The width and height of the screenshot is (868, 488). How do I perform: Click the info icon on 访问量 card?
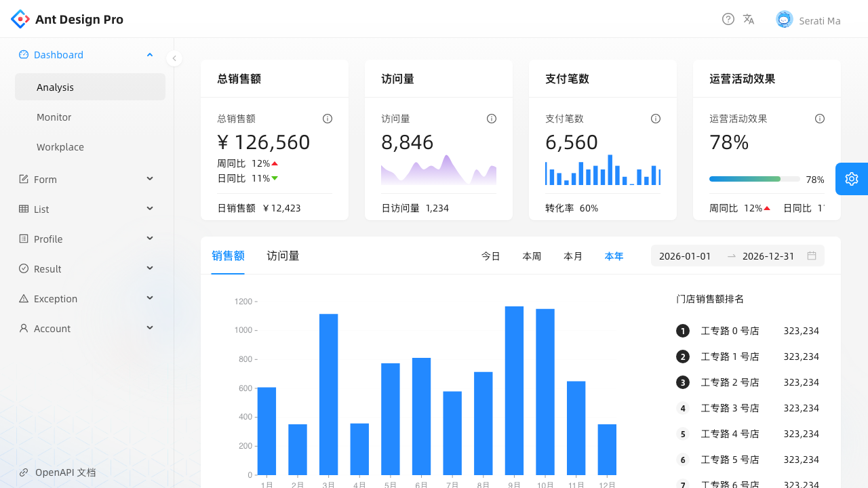pos(492,119)
